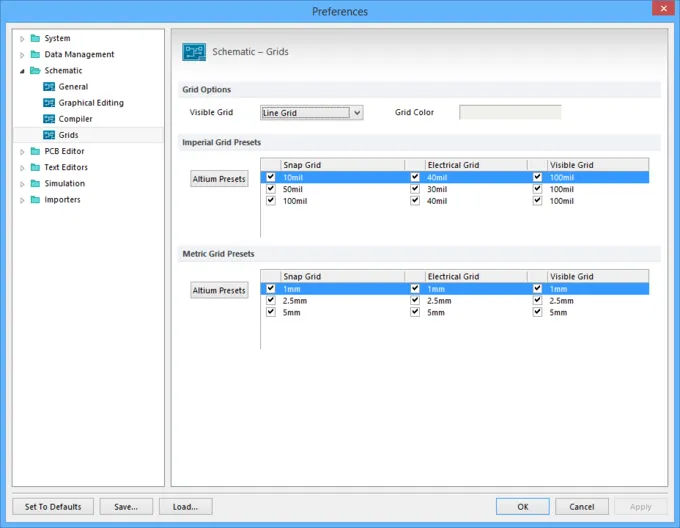Click imperial Electrical Grid column header

tap(476, 165)
